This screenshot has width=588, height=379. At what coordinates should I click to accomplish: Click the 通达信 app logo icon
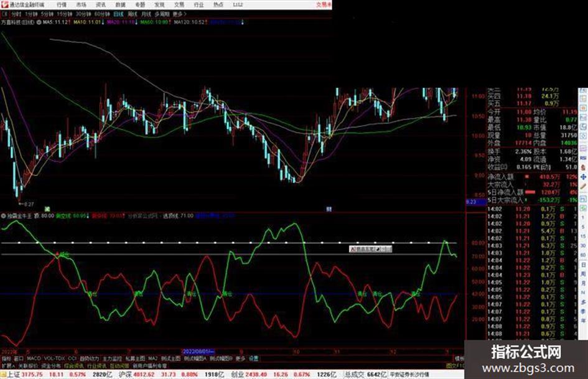click(4, 4)
